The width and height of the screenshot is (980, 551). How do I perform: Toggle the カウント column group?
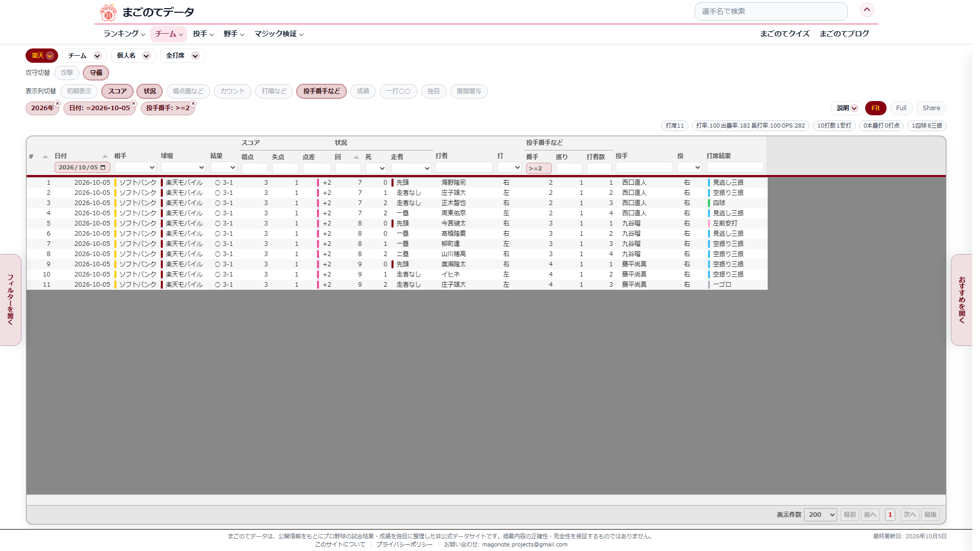(233, 91)
